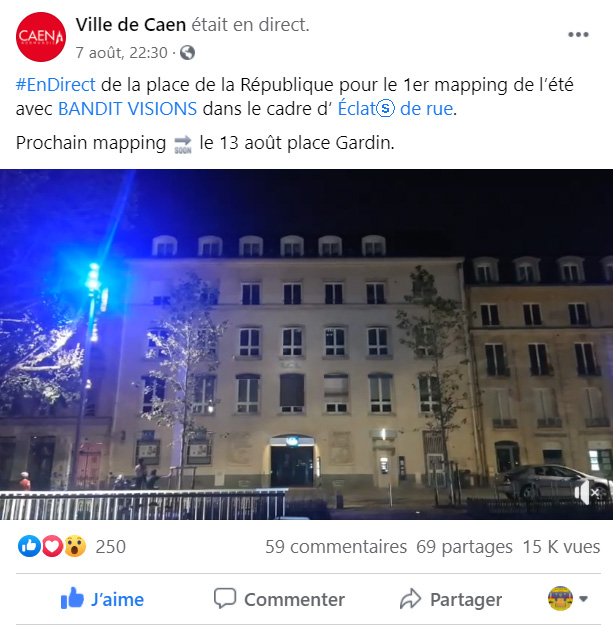
Task: Open the profile switcher dropdown arrow
Action: pos(583,599)
